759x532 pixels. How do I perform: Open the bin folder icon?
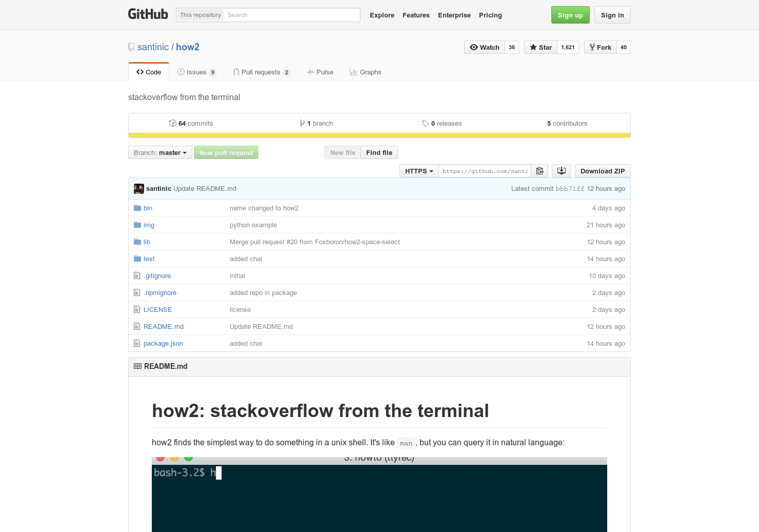click(137, 208)
